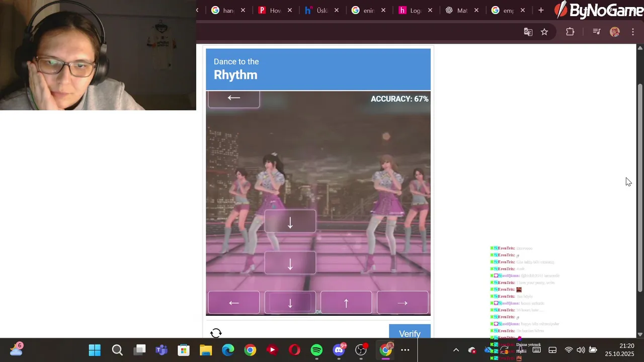Viewport: 644px width, 362px height.
Task: Open a new browser tab with plus
Action: [541, 10]
